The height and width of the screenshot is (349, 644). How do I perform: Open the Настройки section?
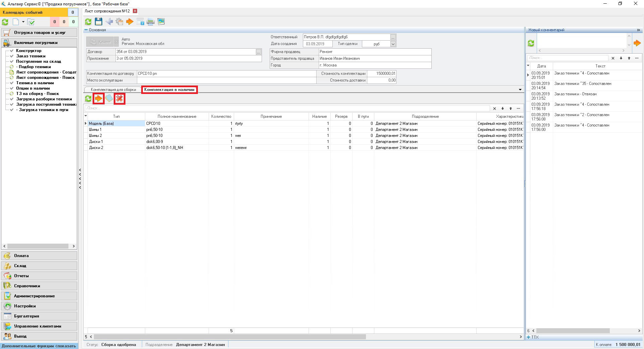pyautogui.click(x=39, y=306)
